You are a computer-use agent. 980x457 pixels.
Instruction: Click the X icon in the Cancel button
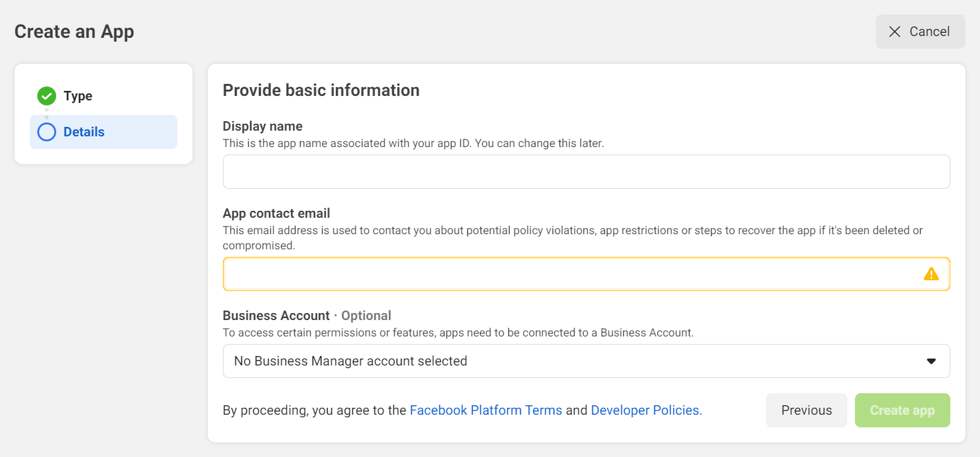coord(894,32)
